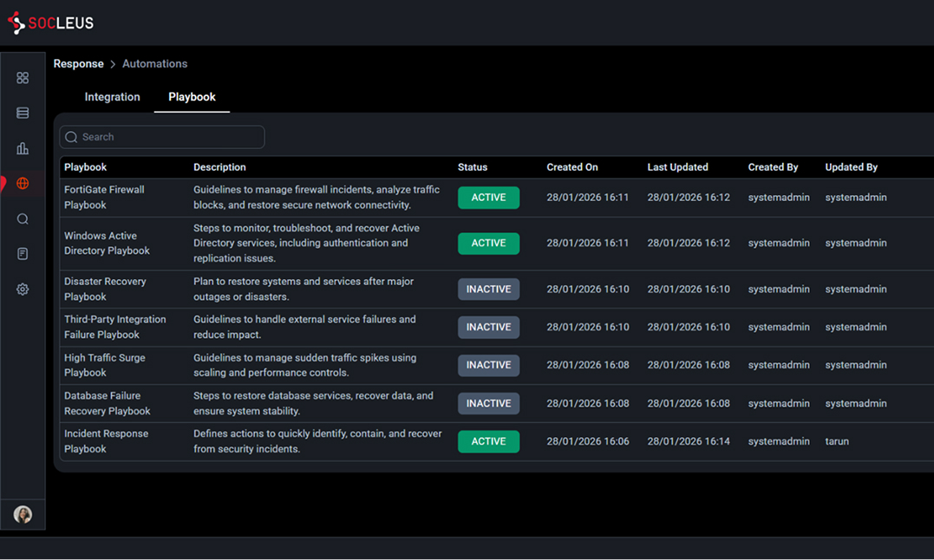
Task: Click the stacked list icon in sidebar
Action: (x=23, y=114)
